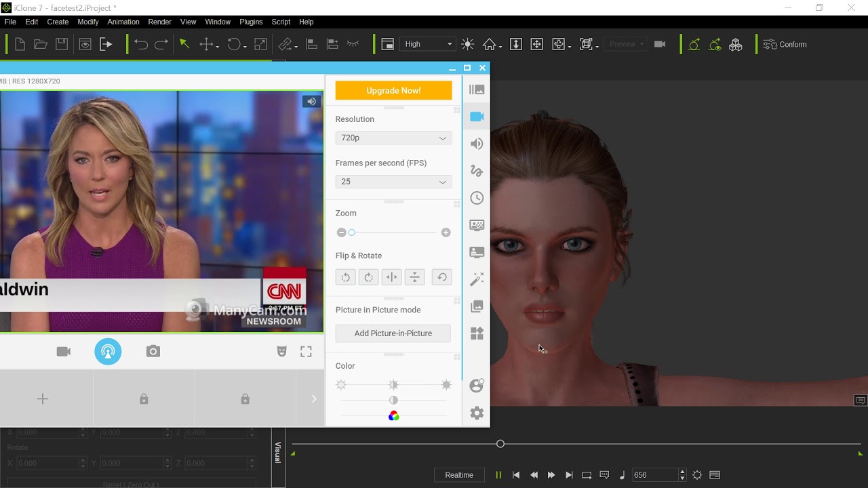Open the Plugins menu
The width and height of the screenshot is (868, 488).
click(251, 22)
